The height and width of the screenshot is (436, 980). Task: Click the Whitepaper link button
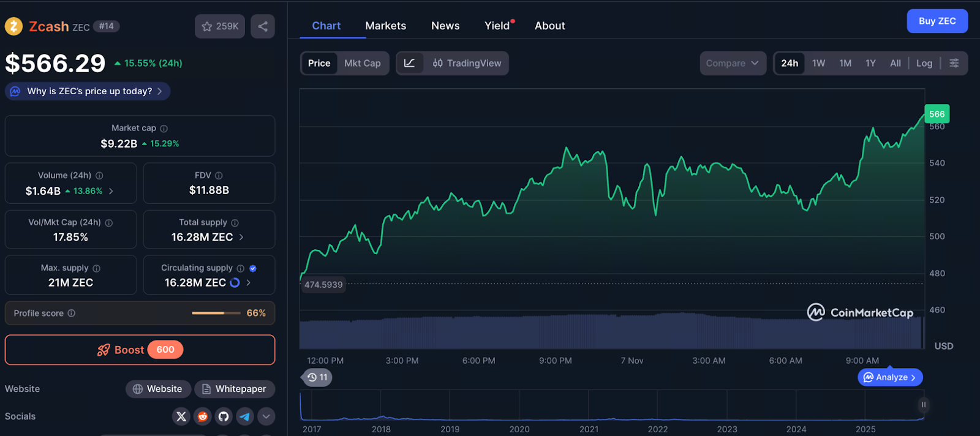pyautogui.click(x=235, y=389)
